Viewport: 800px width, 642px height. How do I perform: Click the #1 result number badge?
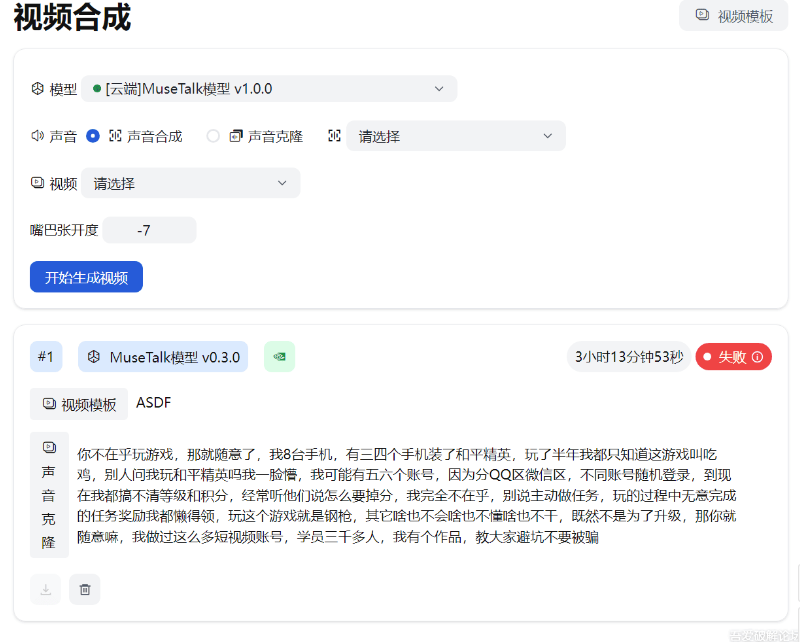pos(45,357)
